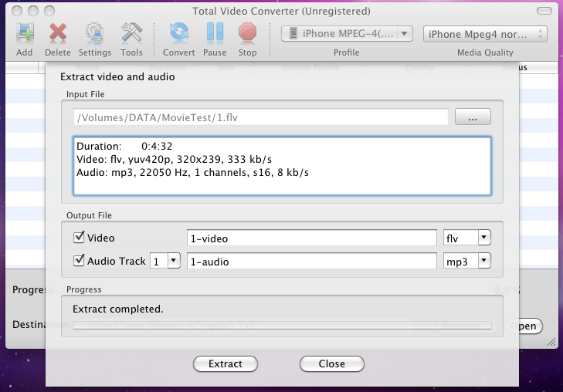Click the red Stop icon
The image size is (563, 392).
(x=247, y=33)
